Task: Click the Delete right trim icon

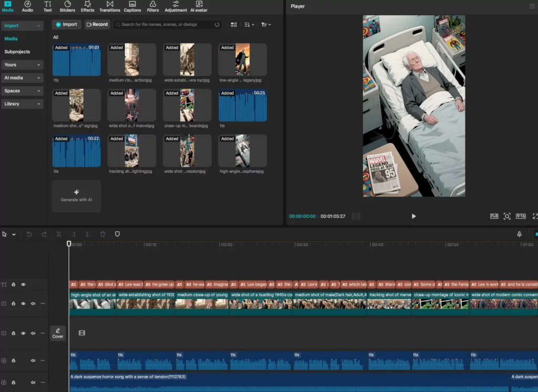Action: pyautogui.click(x=88, y=235)
